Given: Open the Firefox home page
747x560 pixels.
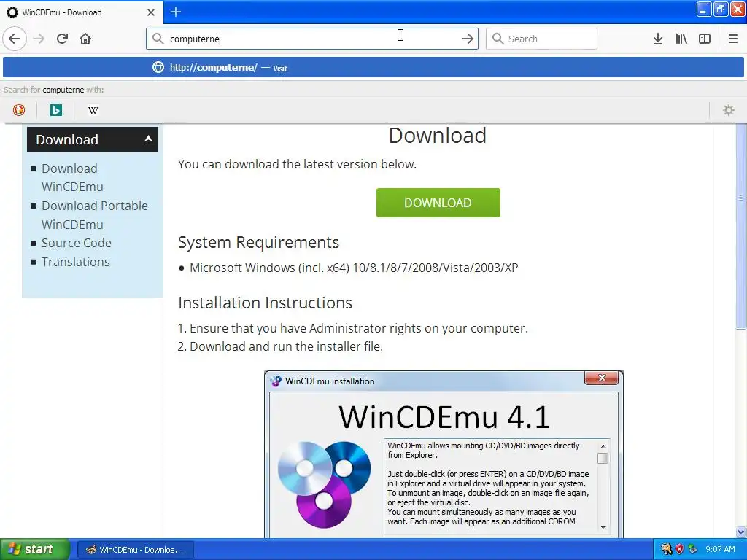Looking at the screenshot, I should 85,39.
